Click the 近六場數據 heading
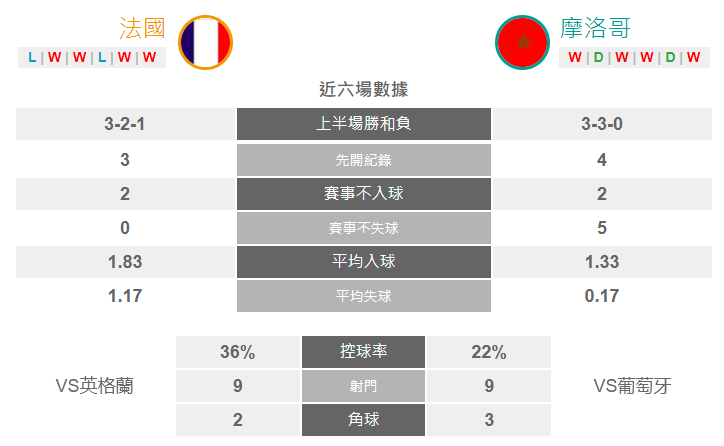This screenshot has height=446, width=724. point(364,89)
